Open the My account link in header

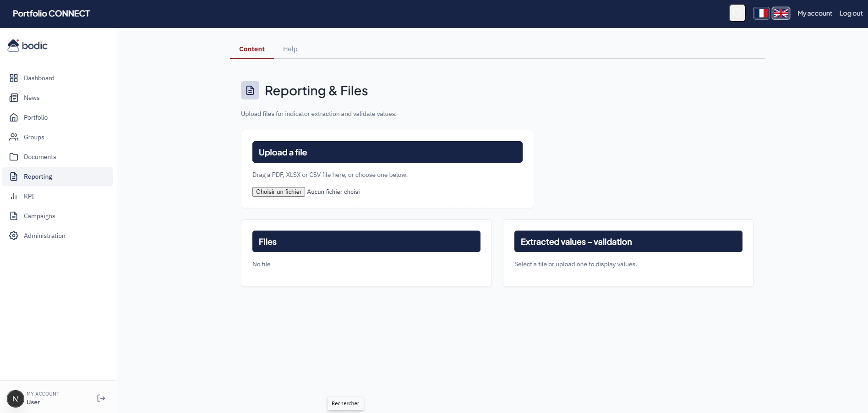814,13
